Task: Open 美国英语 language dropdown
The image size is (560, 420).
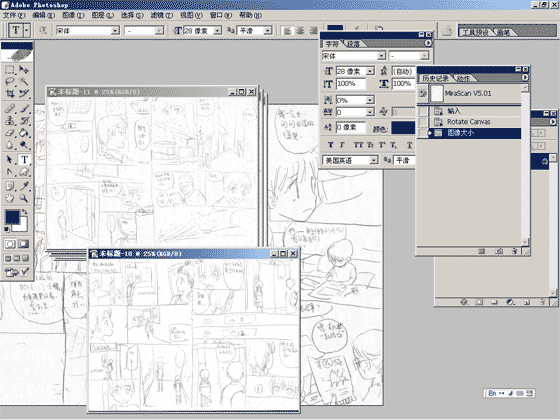Action: pyautogui.click(x=374, y=160)
